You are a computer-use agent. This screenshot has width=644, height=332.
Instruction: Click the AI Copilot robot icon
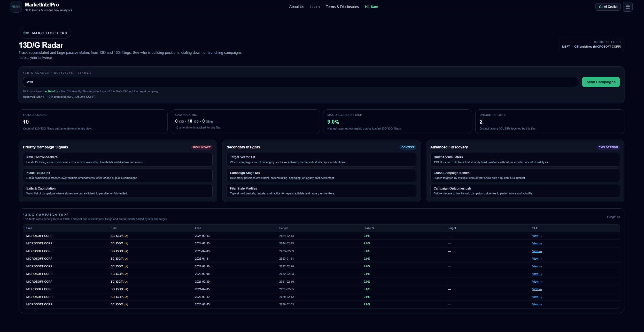(600, 6)
